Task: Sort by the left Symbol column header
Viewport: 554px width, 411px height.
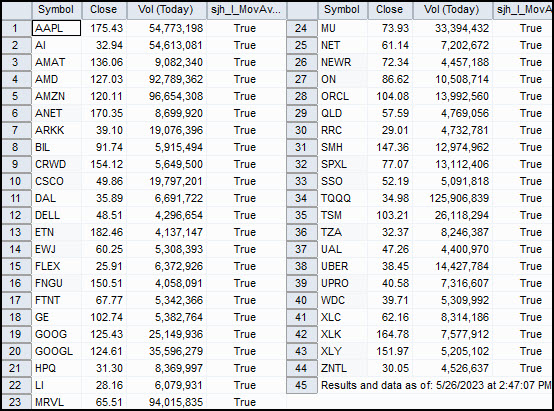Action: 57,10
